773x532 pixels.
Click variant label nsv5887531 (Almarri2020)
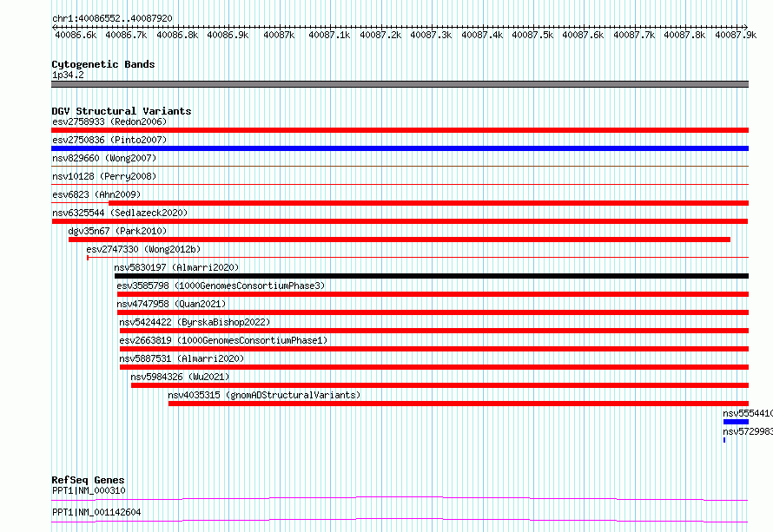click(182, 358)
